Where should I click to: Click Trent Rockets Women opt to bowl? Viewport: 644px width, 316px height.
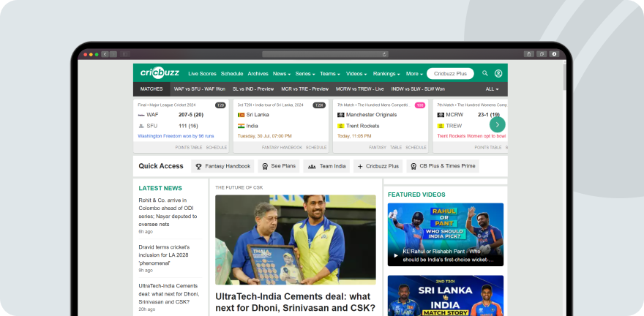(471, 136)
